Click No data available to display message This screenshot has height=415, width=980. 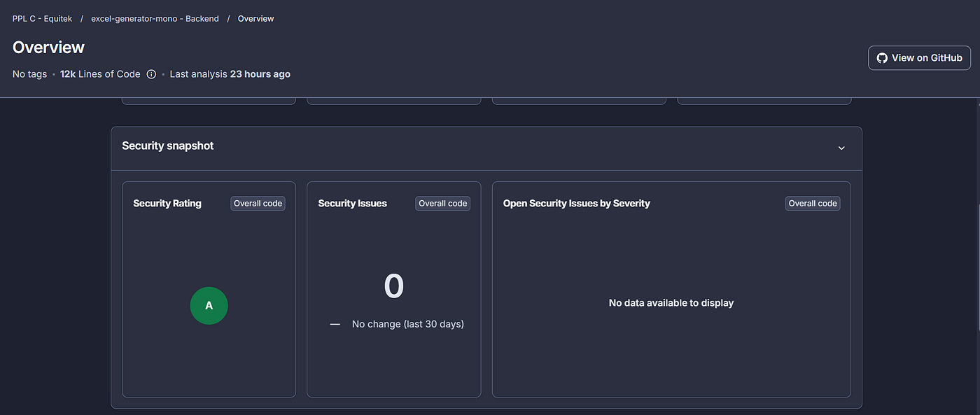click(671, 303)
